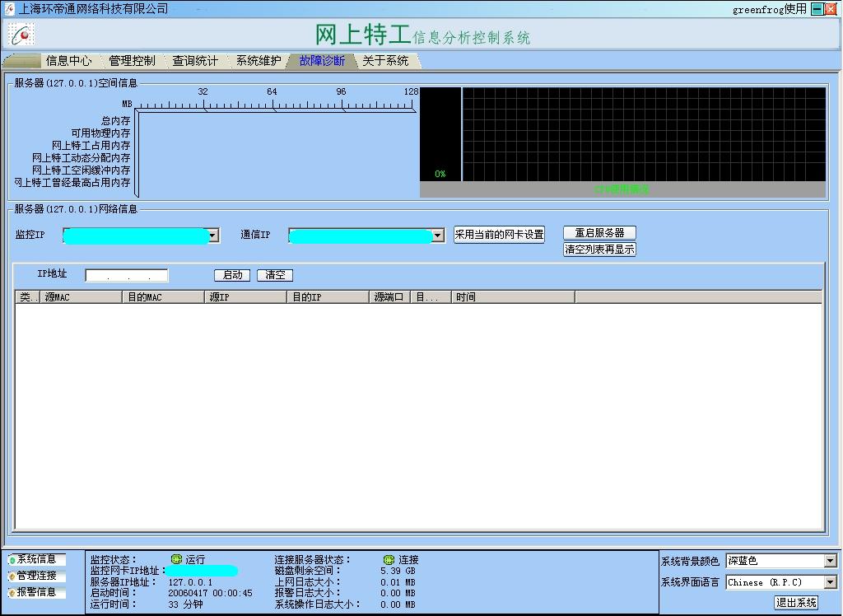Expand the 监控IP dropdown list
Image resolution: width=843 pixels, height=616 pixels.
[x=213, y=236]
